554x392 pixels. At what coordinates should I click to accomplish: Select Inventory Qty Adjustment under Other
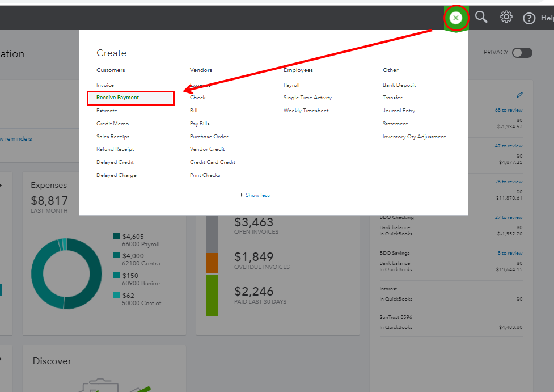coord(414,137)
